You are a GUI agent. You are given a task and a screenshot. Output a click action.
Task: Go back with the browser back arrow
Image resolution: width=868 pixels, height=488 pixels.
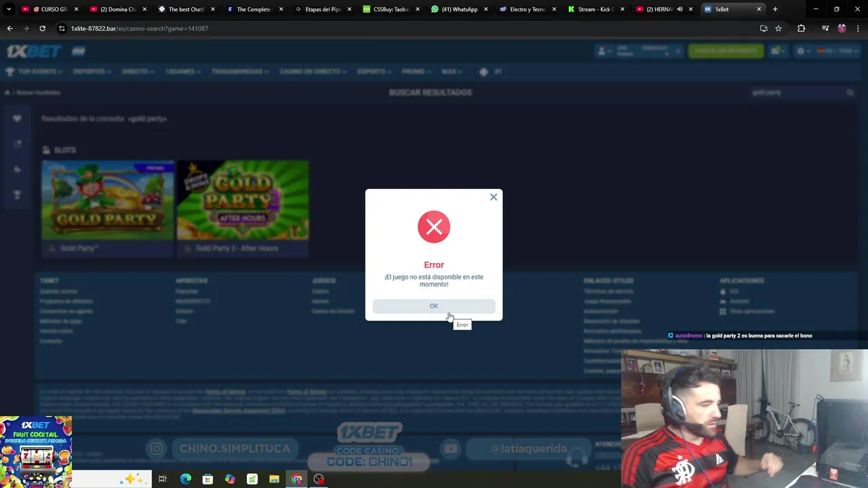9,28
